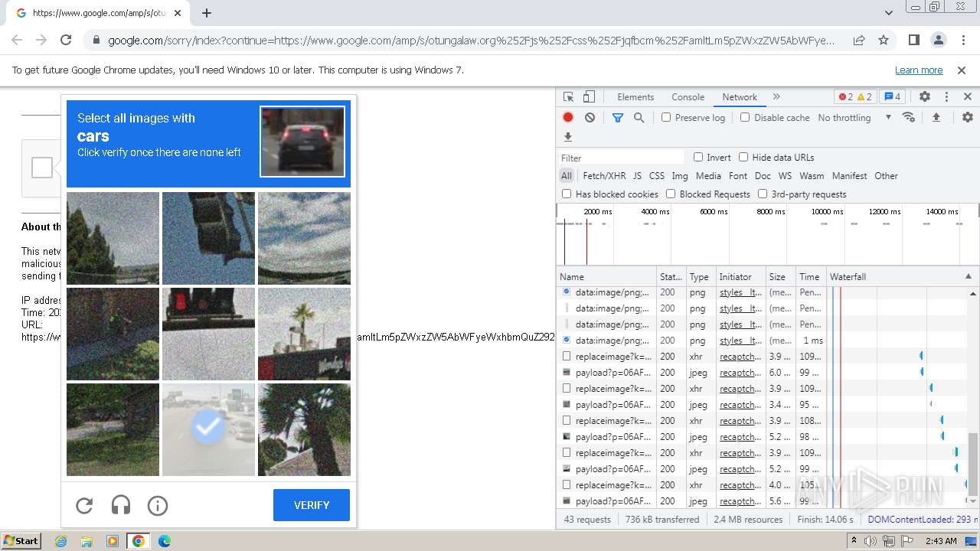Viewport: 980px width, 551px height.
Task: Open the Chrome profile avatar
Action: (938, 40)
